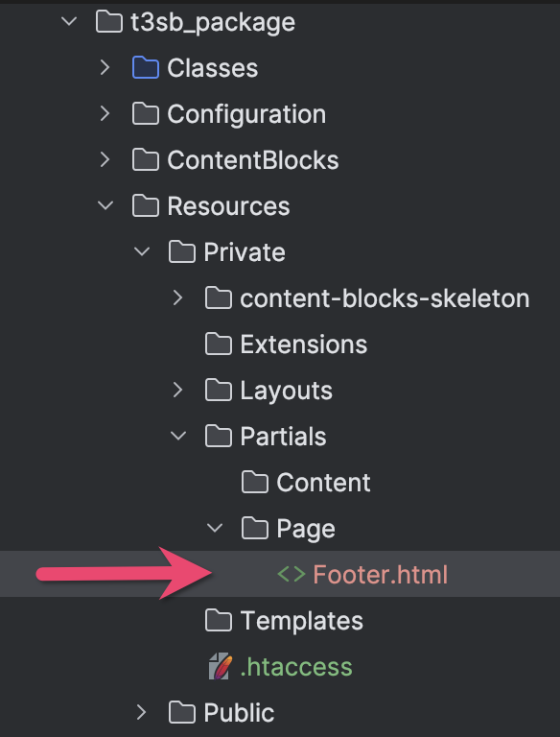560x737 pixels.
Task: Click the Content folder icon
Action: click(255, 483)
